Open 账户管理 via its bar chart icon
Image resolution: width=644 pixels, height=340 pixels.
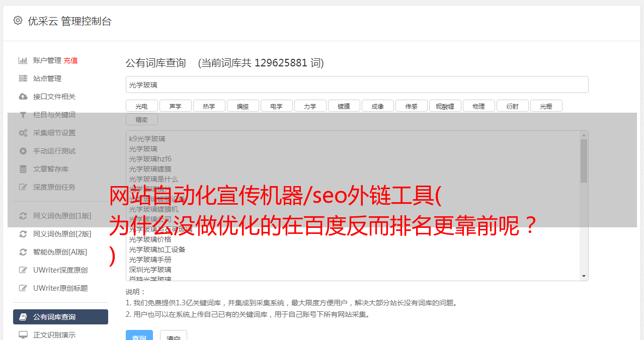click(23, 60)
